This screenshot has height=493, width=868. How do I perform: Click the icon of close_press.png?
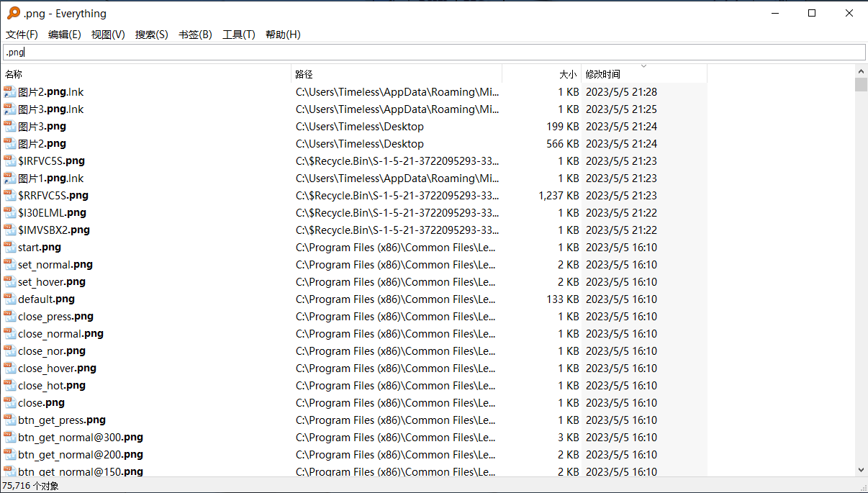coord(9,316)
